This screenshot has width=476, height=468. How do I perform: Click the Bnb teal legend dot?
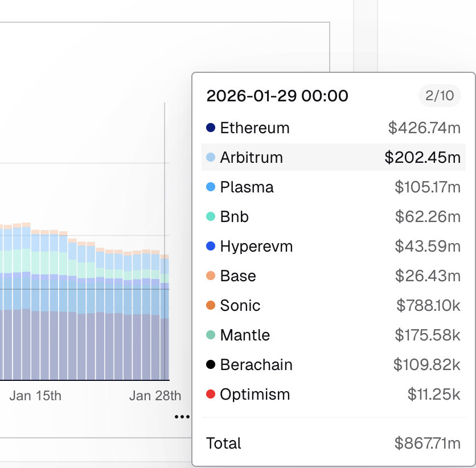[211, 216]
